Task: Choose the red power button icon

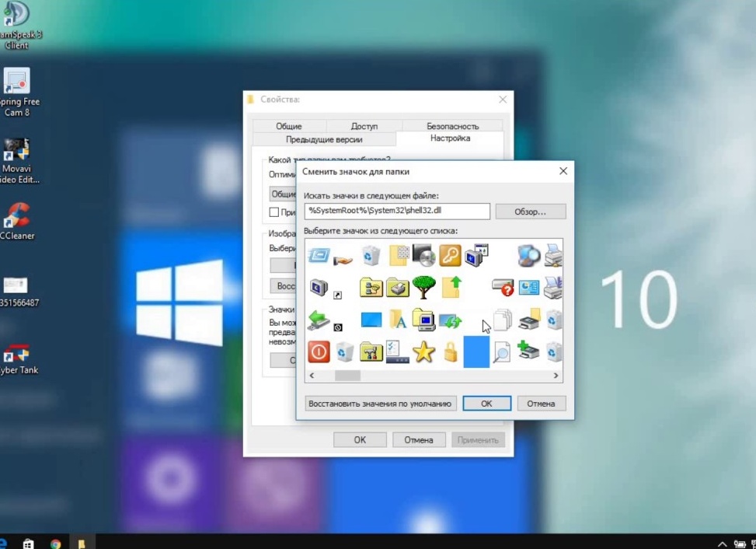Action: 319,351
